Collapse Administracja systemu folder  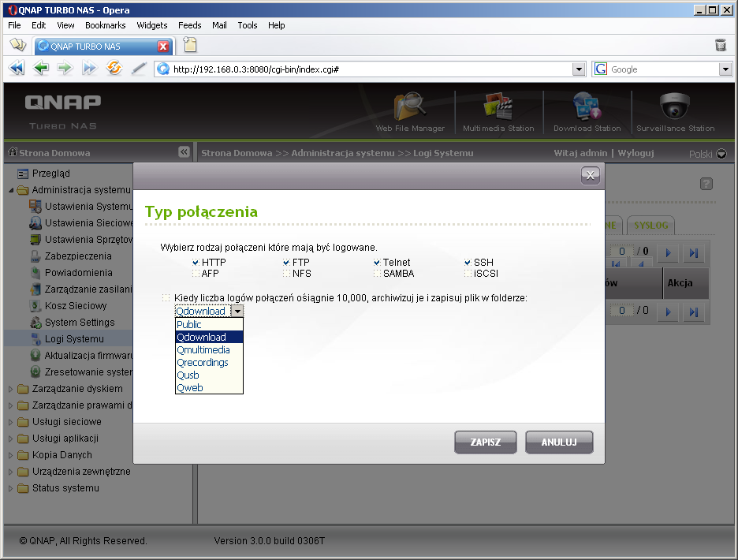[10, 190]
